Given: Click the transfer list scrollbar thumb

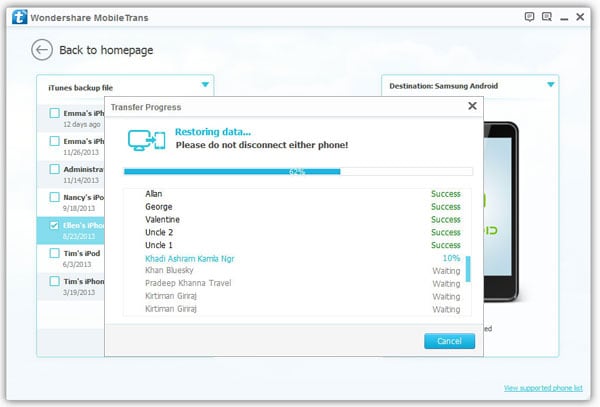Looking at the screenshot, I should click(468, 269).
